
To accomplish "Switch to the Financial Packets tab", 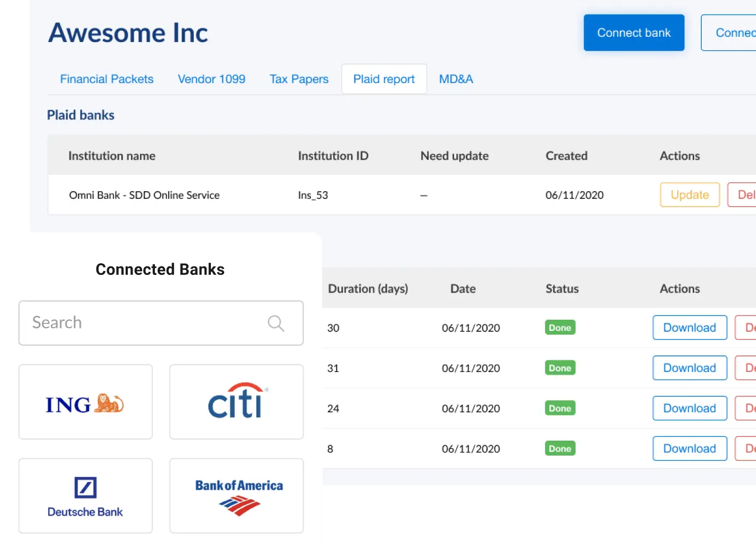I will pos(106,79).
